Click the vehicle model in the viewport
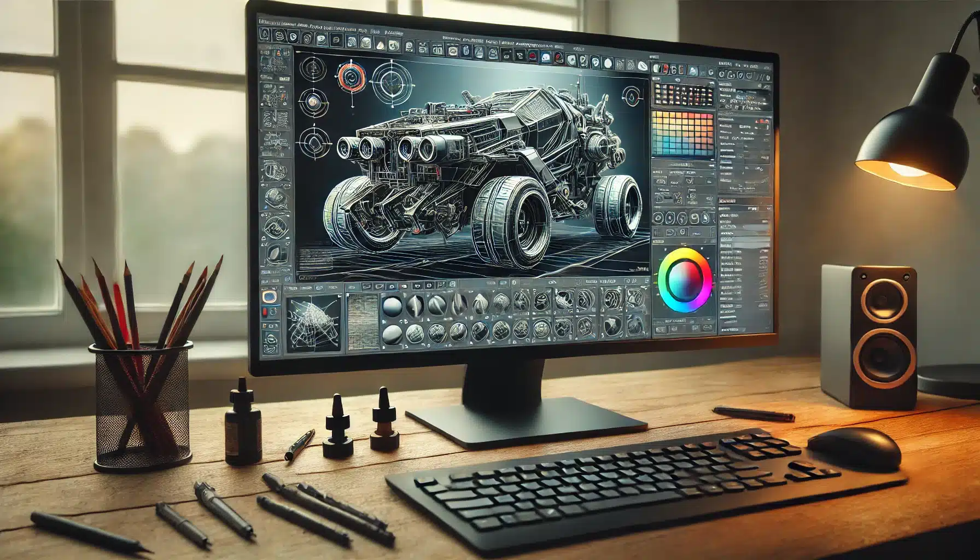 (x=481, y=175)
